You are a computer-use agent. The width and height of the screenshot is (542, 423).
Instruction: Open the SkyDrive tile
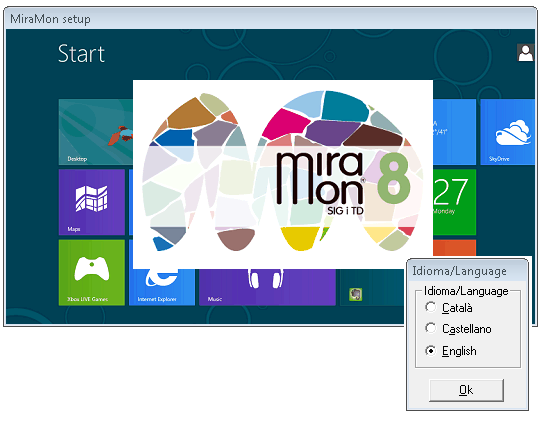507,132
